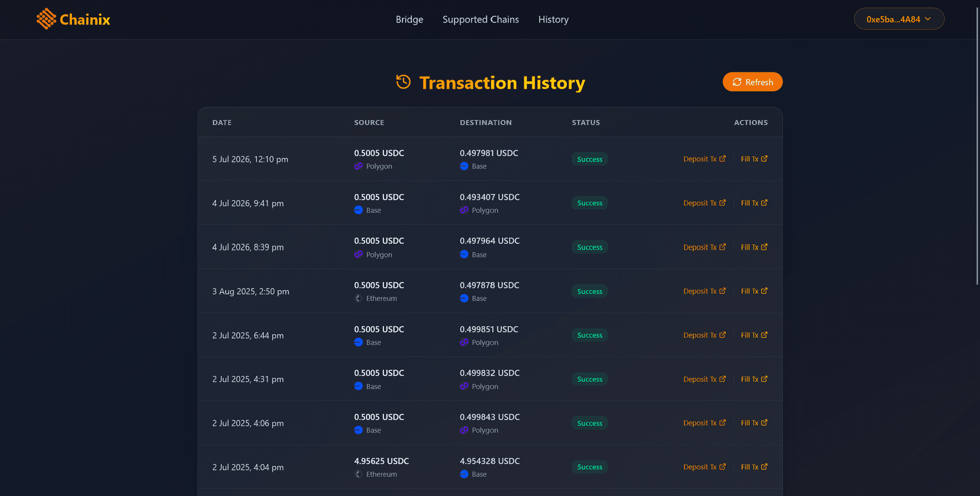The image size is (980, 496).
Task: Select the 4.95625 USDC source amount
Action: tap(381, 461)
